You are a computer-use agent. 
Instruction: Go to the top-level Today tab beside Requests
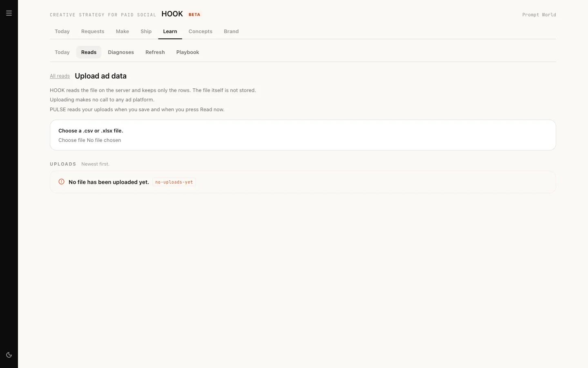coord(62,31)
